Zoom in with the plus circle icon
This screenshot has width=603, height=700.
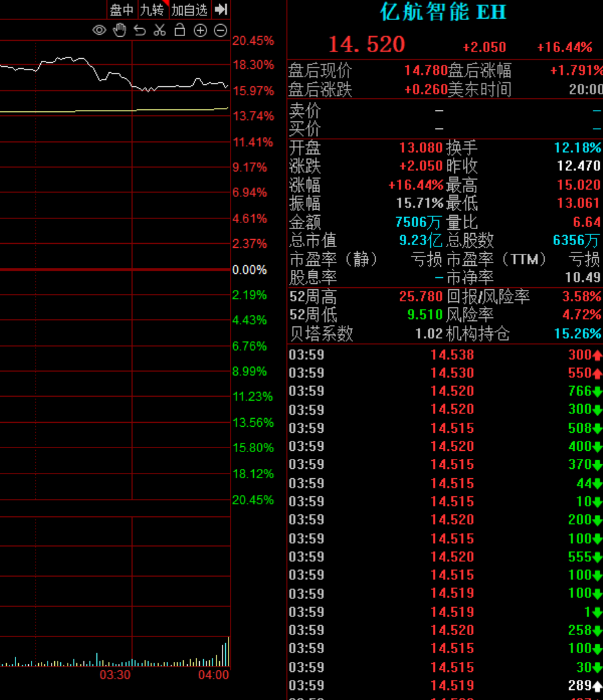200,30
